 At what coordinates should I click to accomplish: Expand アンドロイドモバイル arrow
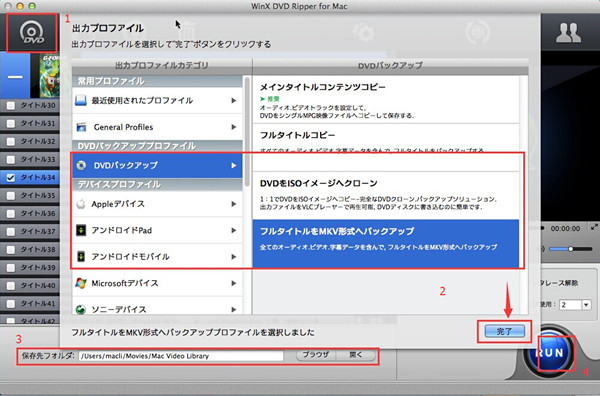233,256
